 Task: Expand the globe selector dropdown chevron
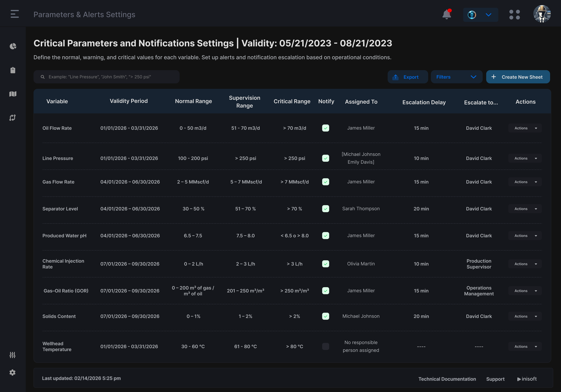(488, 15)
